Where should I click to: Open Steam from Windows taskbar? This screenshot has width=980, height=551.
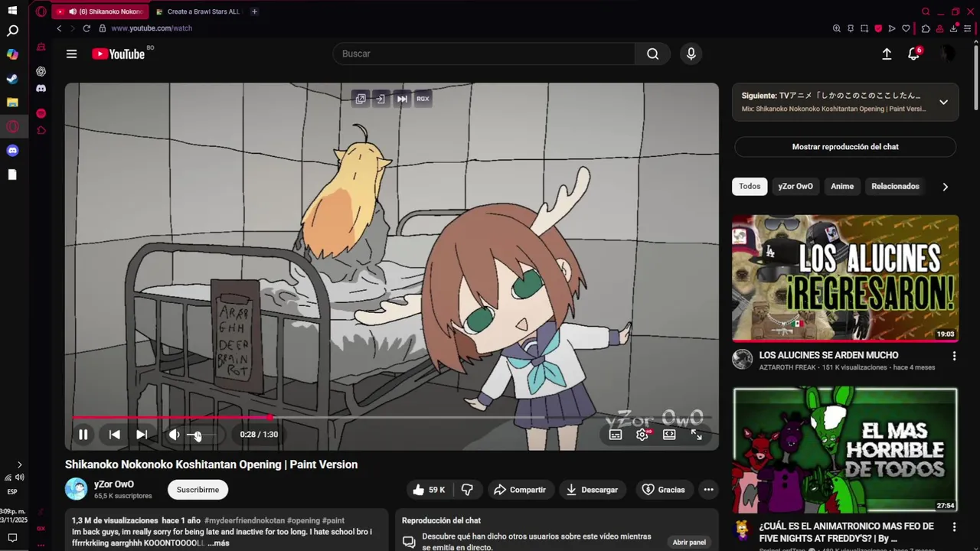12,79
